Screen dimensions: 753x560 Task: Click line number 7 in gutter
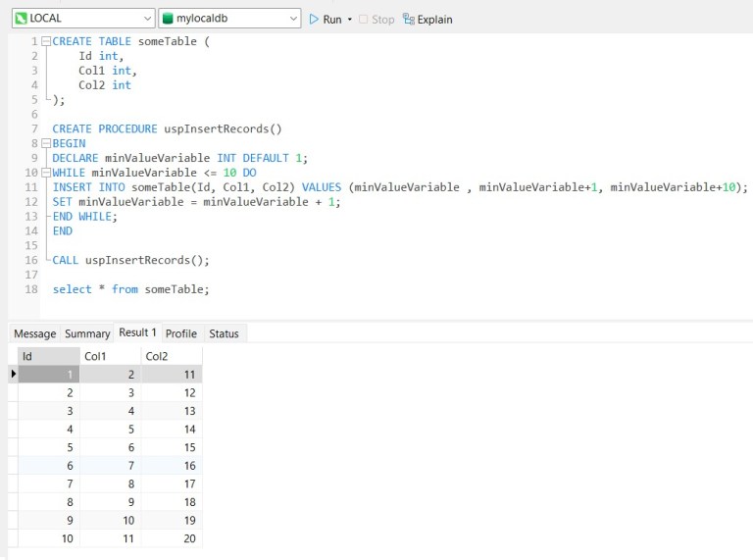[x=34, y=128]
